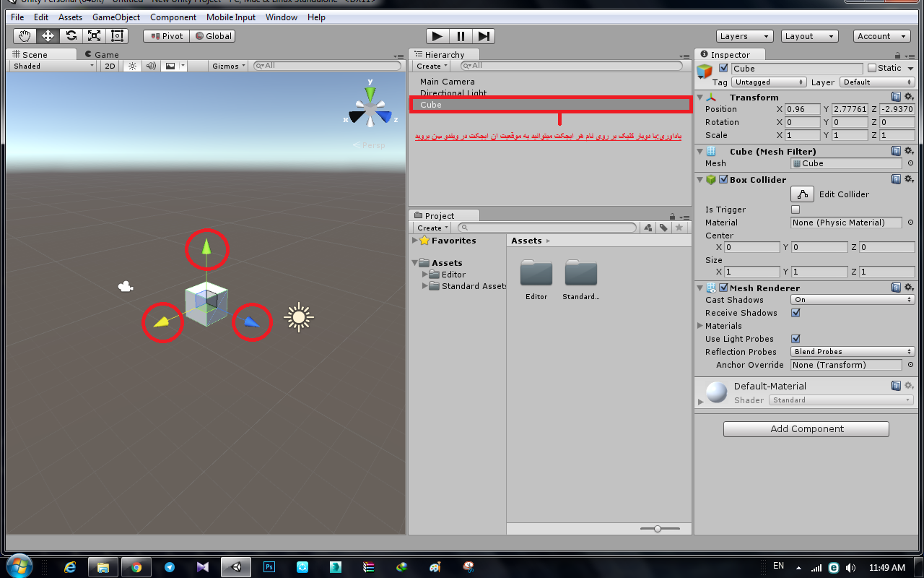Open the Project Create button
Image resolution: width=924 pixels, height=578 pixels.
pyautogui.click(x=432, y=228)
